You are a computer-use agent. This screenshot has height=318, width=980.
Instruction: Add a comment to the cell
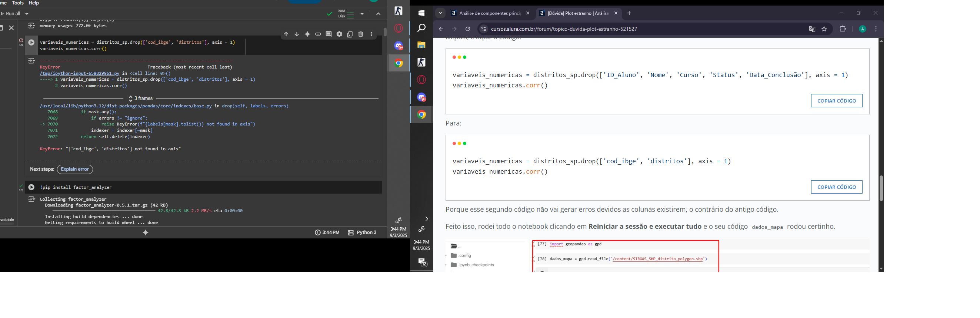(x=329, y=34)
